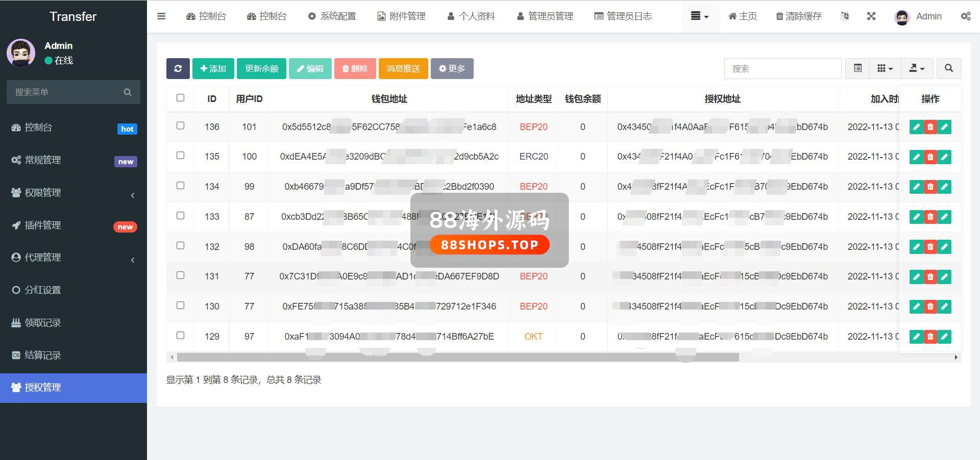This screenshot has height=460, width=980.
Task: Click the orange 消息推送 button
Action: tap(403, 68)
